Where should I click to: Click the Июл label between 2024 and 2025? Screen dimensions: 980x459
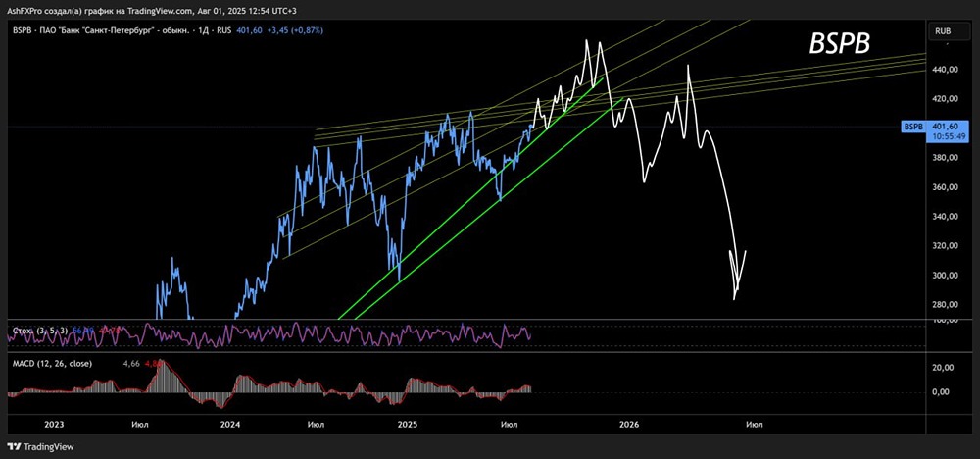pyautogui.click(x=317, y=424)
